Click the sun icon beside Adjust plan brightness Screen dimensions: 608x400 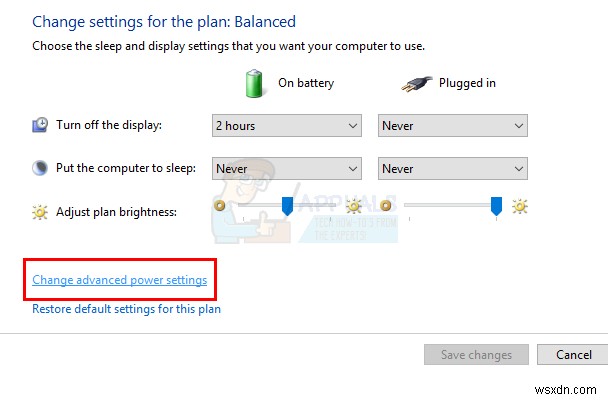tap(40, 209)
